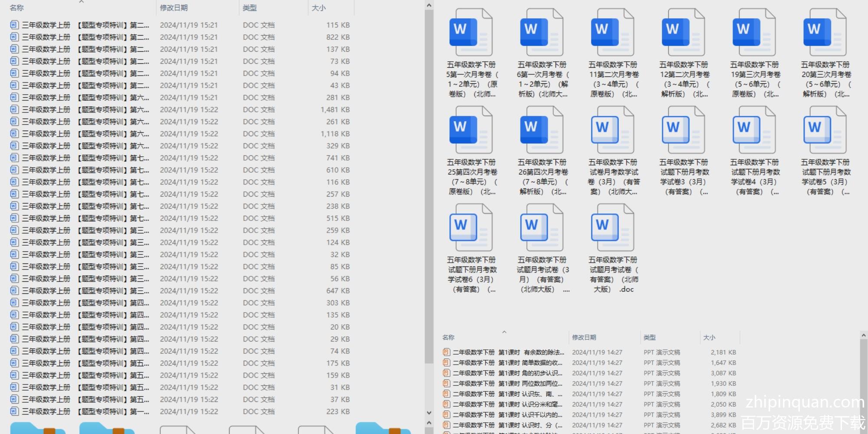Viewport: 868px width, 434px height.
Task: Open the 11第二次月考卷 Word document icon
Action: (x=612, y=33)
